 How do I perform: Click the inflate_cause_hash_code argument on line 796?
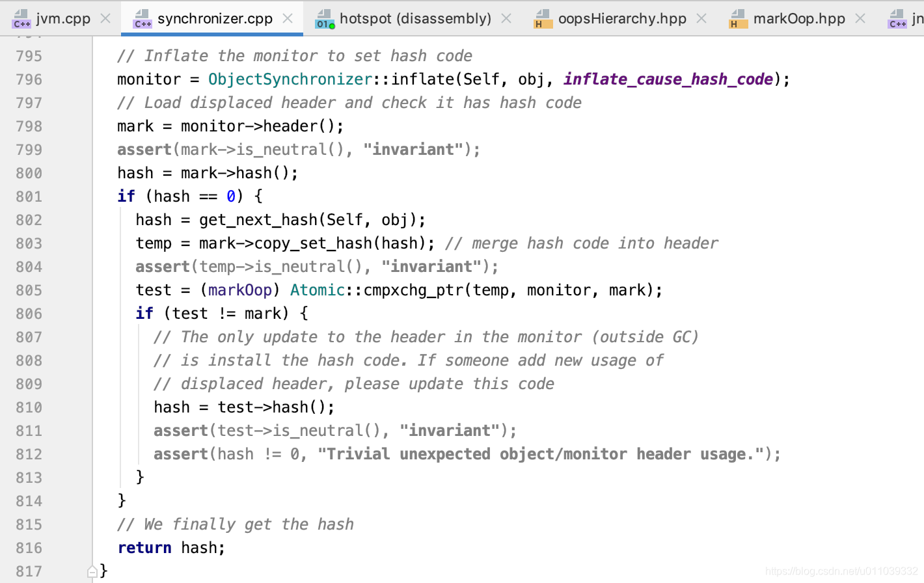667,79
